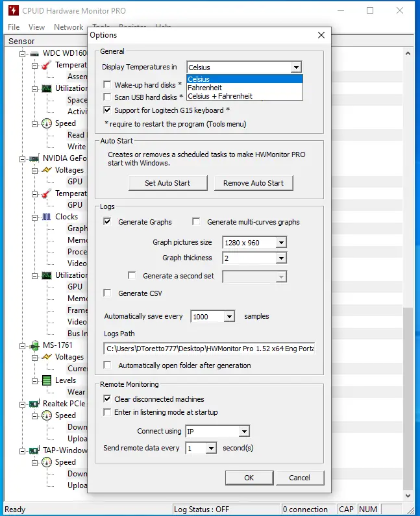The image size is (420, 516).
Task: Uncheck the Generate Graphs checkbox
Action: [x=107, y=221]
